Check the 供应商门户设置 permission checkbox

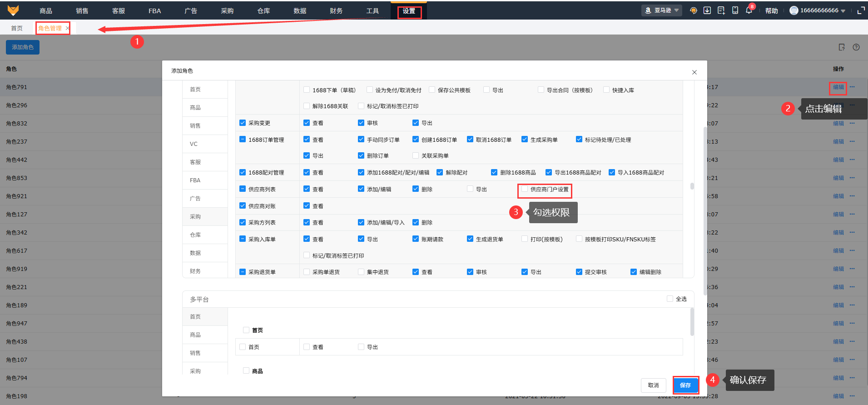pos(525,189)
